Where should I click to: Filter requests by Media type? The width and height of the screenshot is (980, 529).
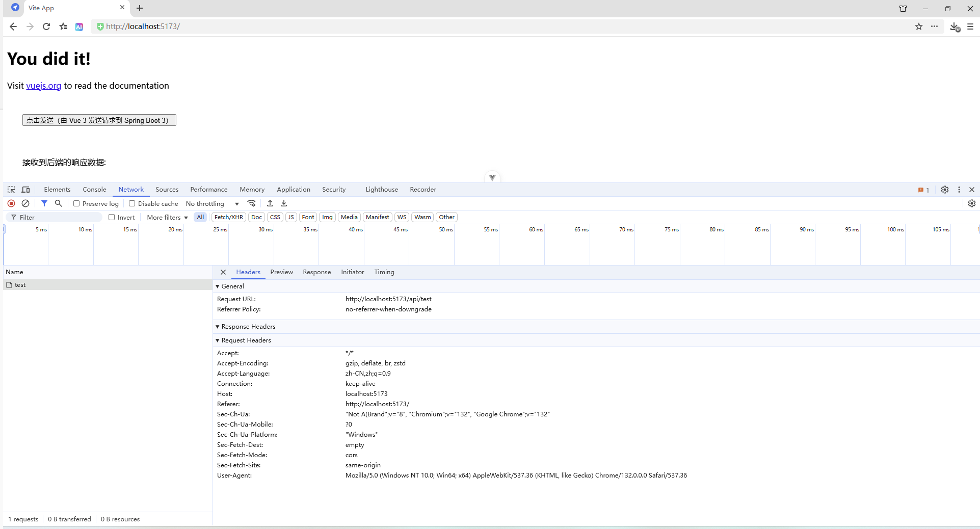pos(349,217)
